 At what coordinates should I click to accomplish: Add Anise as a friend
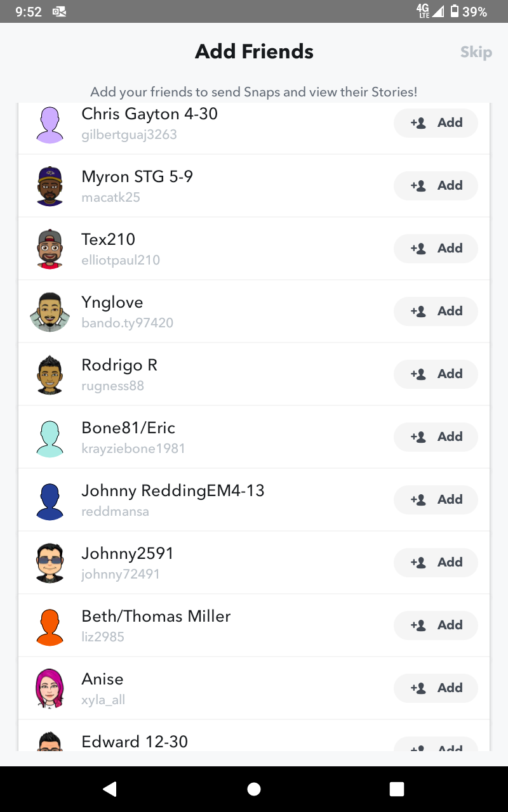[436, 688]
